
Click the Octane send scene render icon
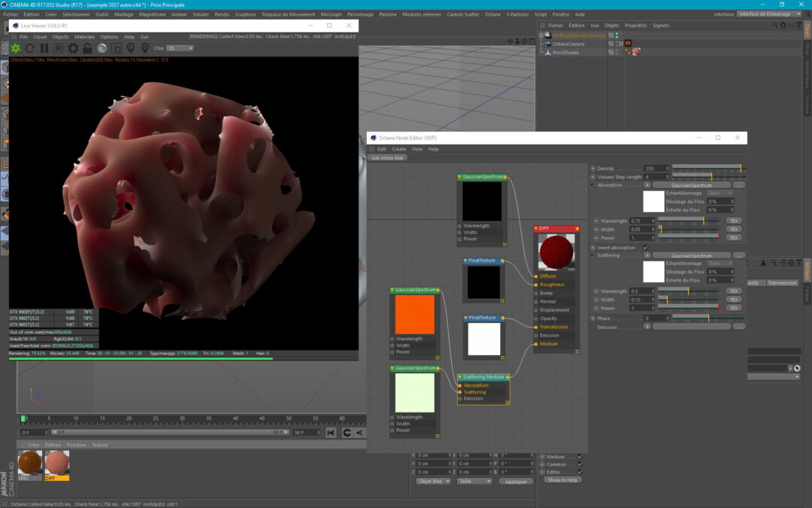click(x=15, y=48)
